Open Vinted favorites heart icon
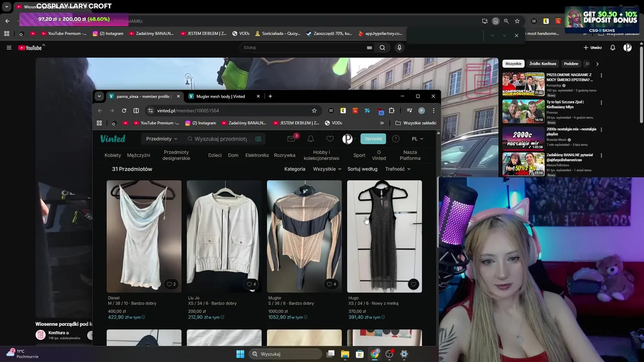This screenshot has width=644, height=362. 330,139
